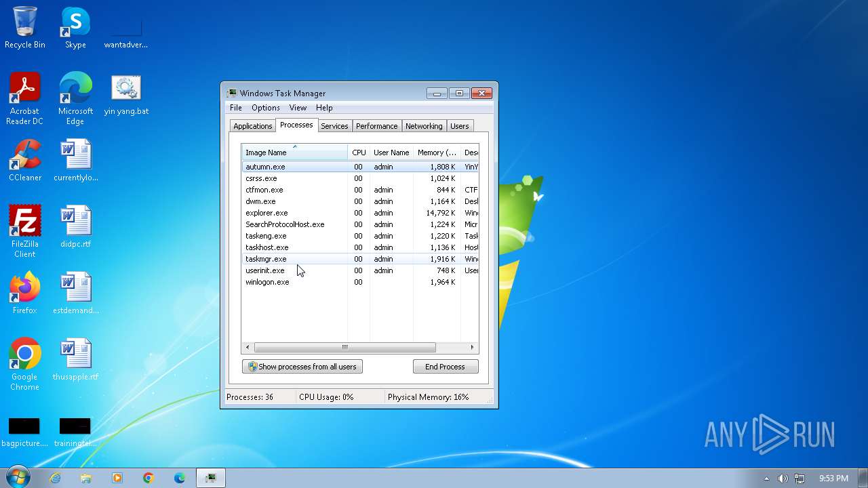This screenshot has width=868, height=488.
Task: Select the trainingtel... desktop file
Action: pos(75,432)
